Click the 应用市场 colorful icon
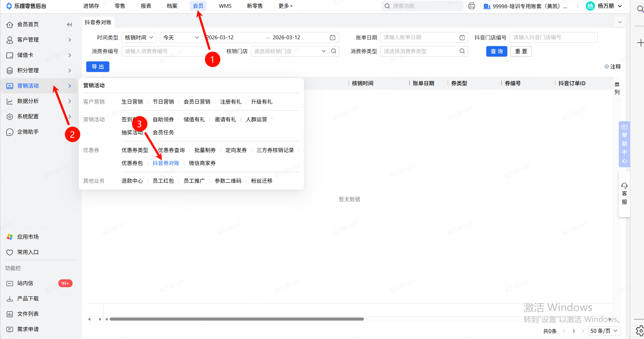This screenshot has height=339, width=644. coord(10,237)
